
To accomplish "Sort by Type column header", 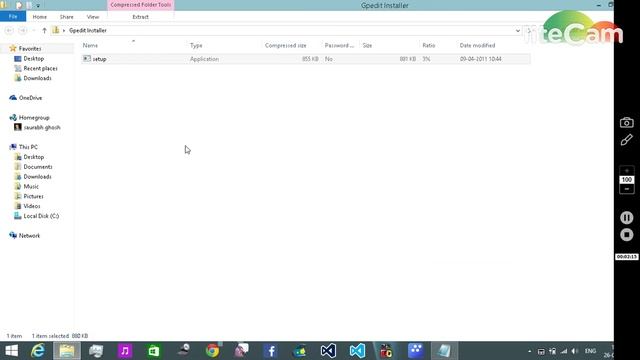I will pos(196,45).
